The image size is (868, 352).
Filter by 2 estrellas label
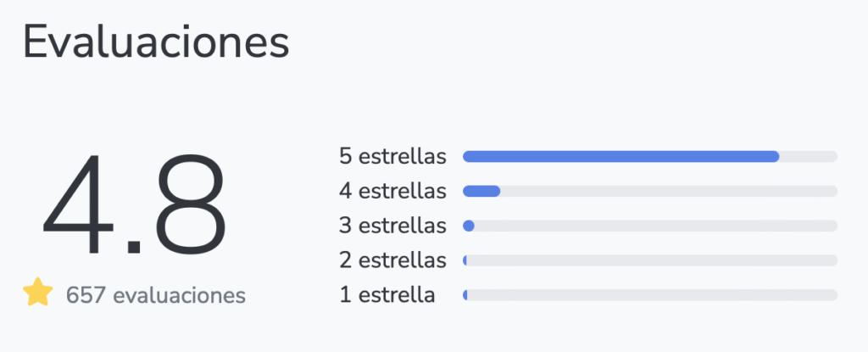392,260
